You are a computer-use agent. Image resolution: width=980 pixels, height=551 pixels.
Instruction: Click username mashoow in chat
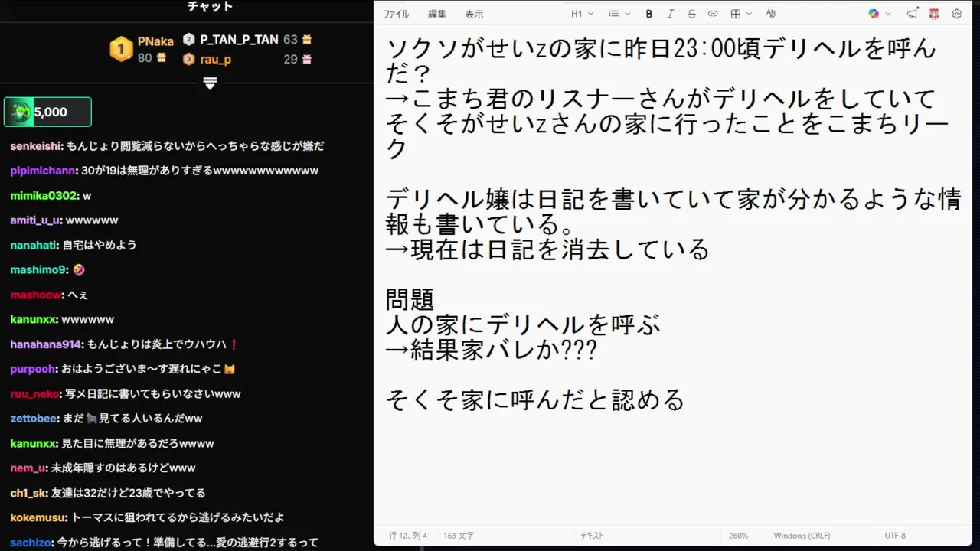click(x=35, y=295)
